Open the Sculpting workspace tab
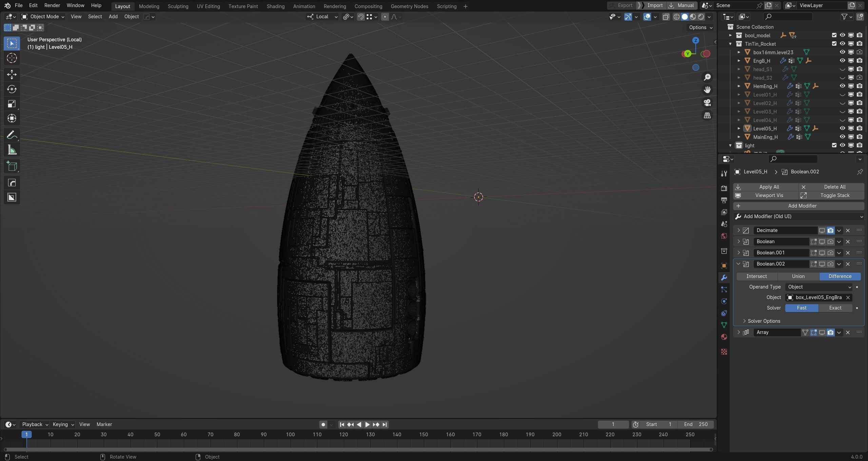Viewport: 868px width, 461px height. coord(178,6)
